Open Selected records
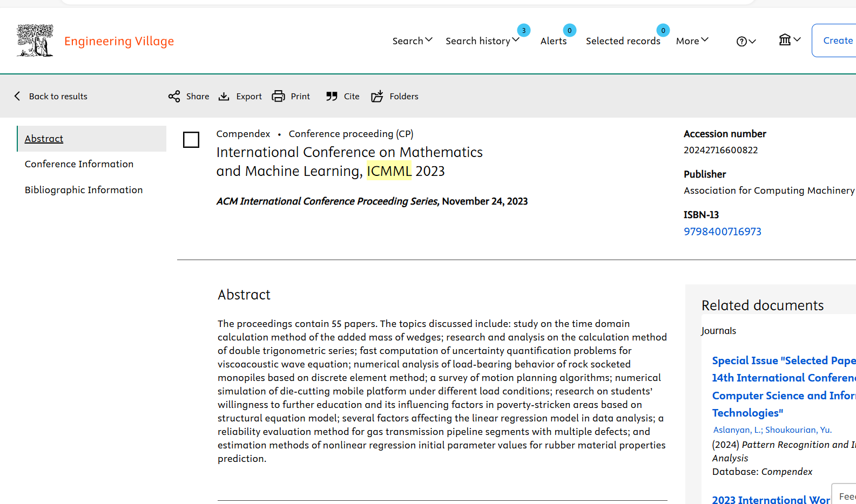Screen dimensions: 856x504 click(x=623, y=41)
